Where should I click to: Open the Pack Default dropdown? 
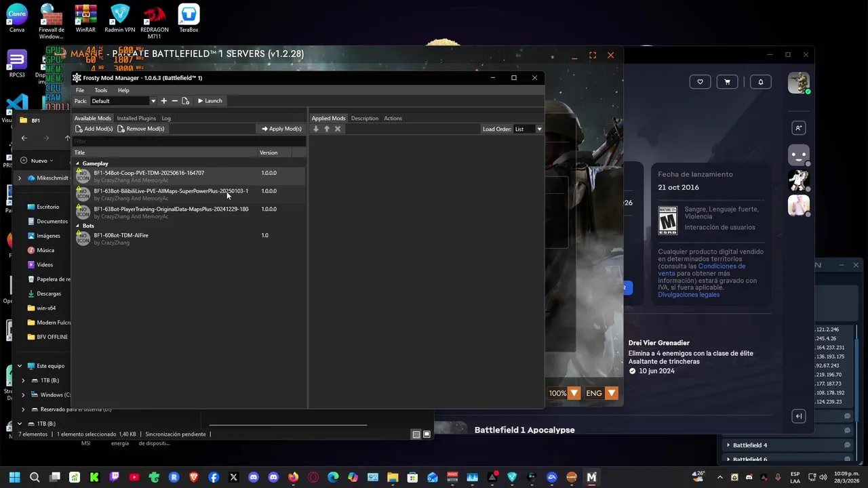[x=123, y=101]
